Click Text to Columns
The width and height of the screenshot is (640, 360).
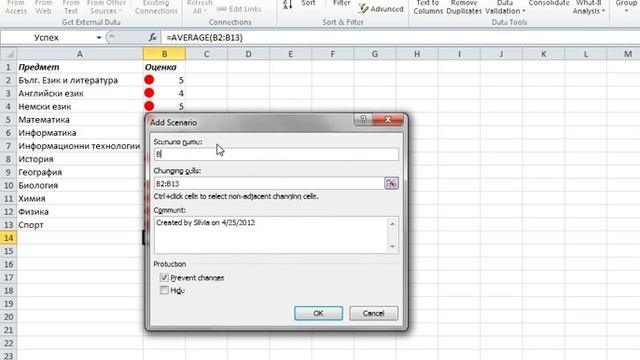click(428, 7)
